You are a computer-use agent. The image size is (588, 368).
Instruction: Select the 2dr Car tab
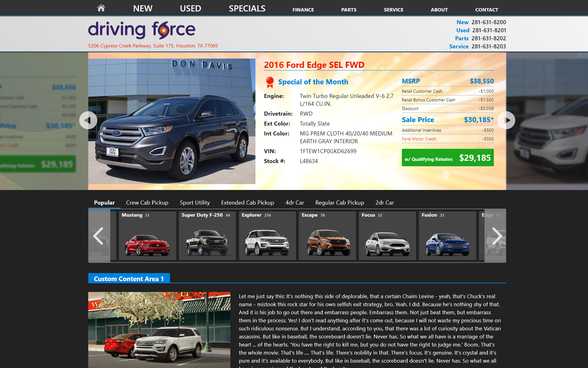click(385, 203)
